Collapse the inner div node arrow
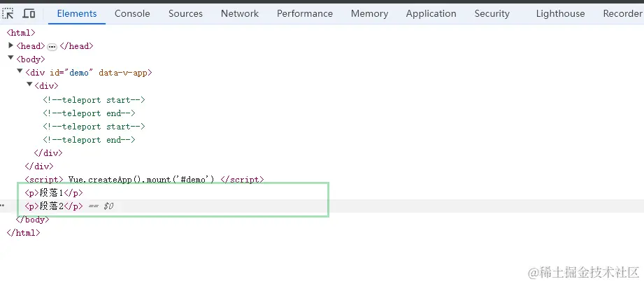The width and height of the screenshot is (644, 284). [x=29, y=85]
